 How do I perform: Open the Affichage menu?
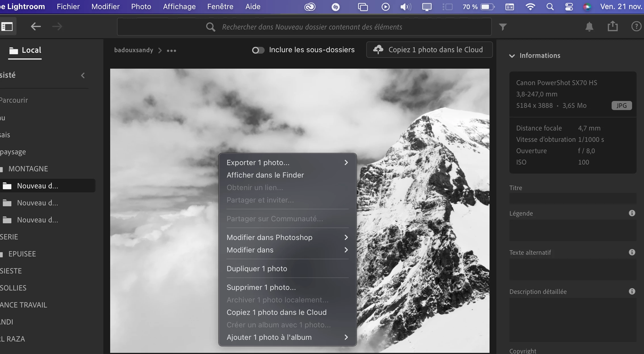click(x=179, y=7)
